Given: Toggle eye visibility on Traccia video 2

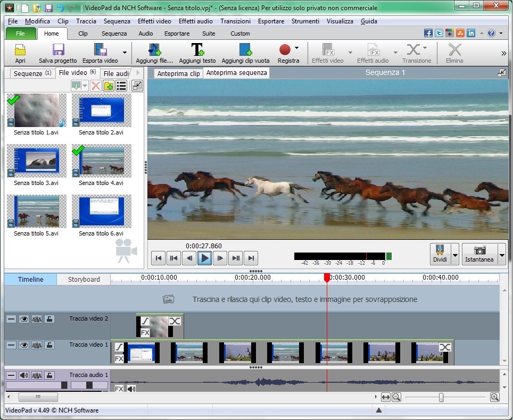Looking at the screenshot, I should [x=23, y=319].
